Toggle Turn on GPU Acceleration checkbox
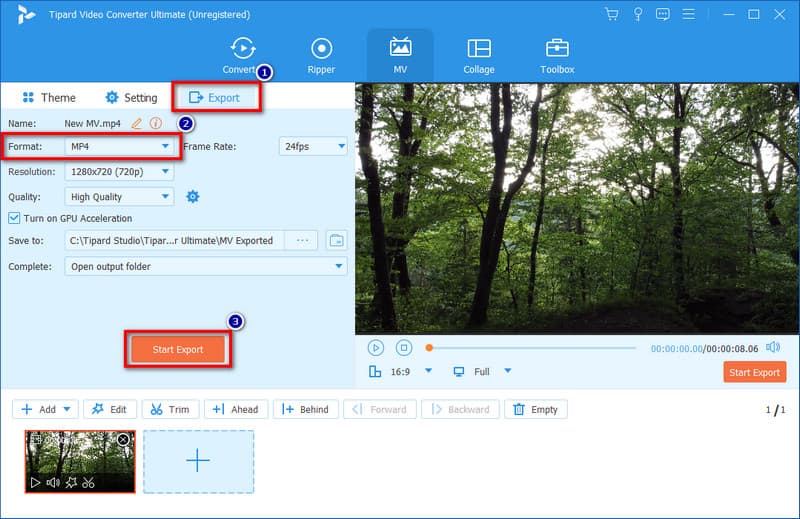 tap(14, 218)
